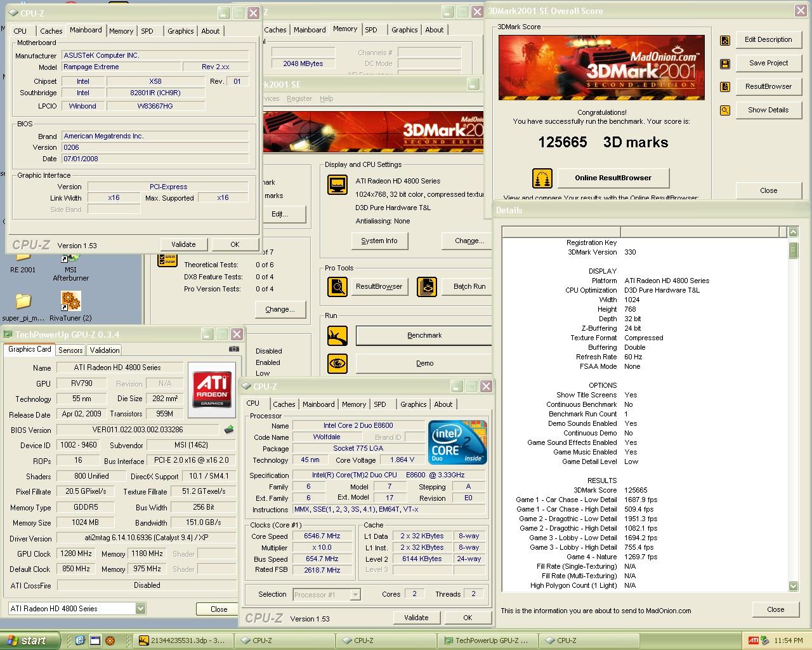
Task: Click the Online ResultBrowser people icon
Action: point(542,178)
